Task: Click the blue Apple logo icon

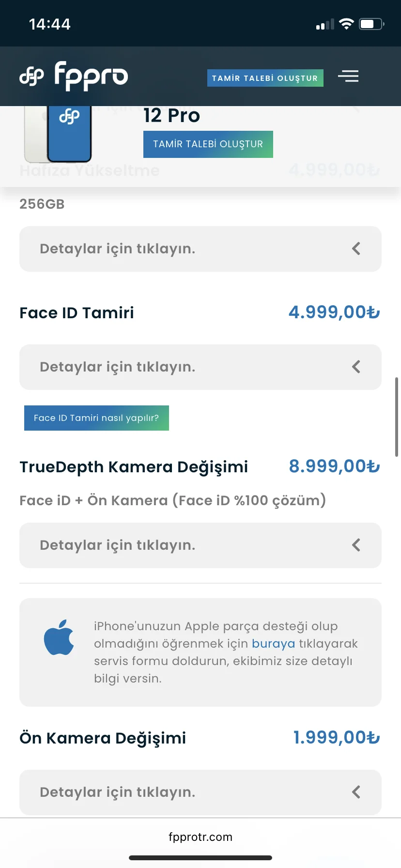Action: tap(59, 637)
